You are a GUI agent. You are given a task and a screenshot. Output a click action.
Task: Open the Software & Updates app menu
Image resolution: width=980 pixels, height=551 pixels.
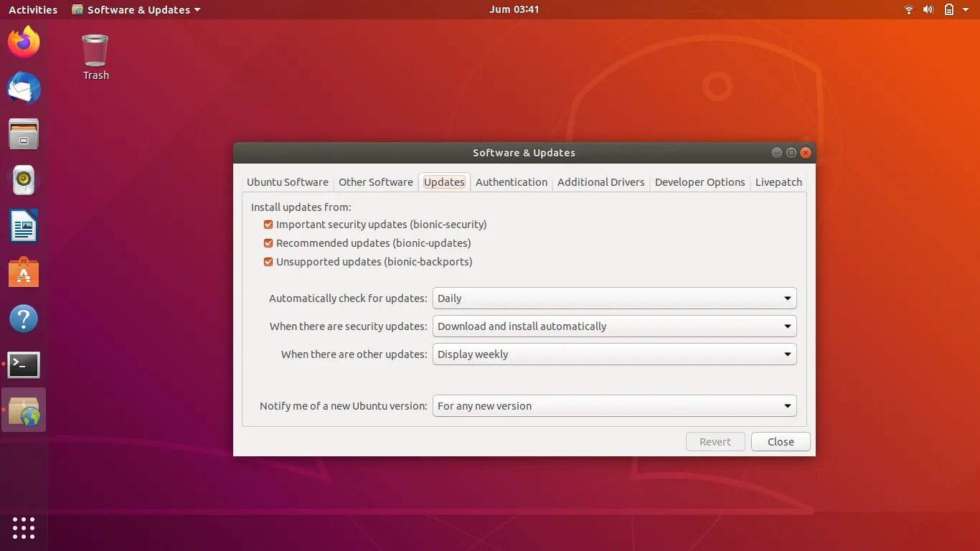136,10
